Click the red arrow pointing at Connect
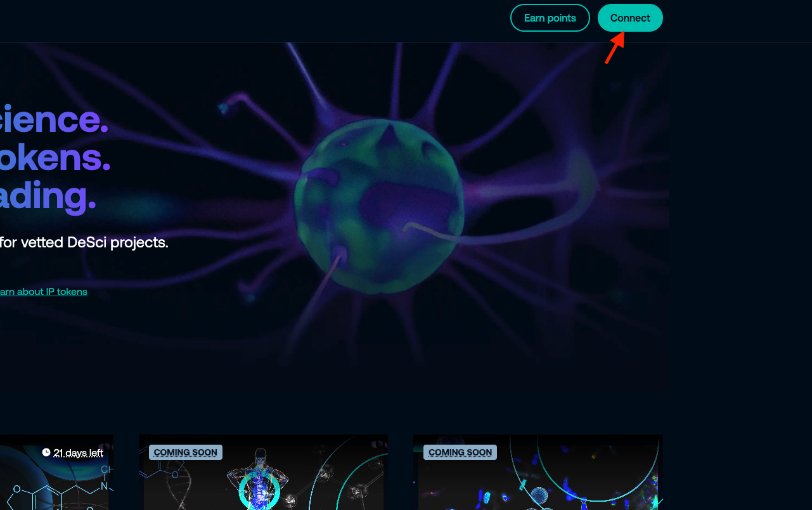This screenshot has height=510, width=812. pyautogui.click(x=614, y=48)
